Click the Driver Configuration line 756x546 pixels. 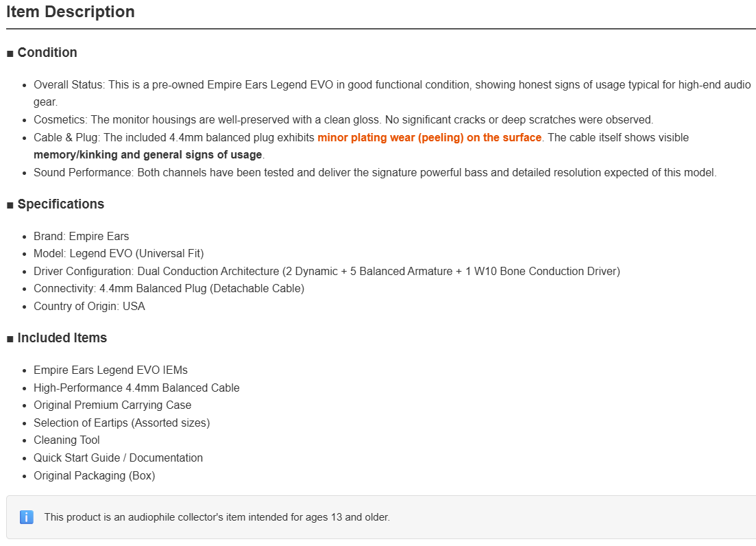pos(327,272)
